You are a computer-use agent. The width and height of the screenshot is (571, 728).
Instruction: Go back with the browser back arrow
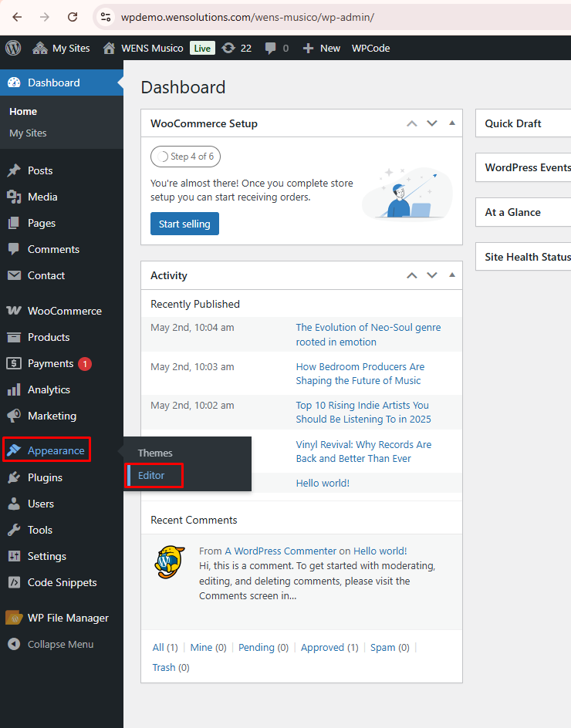pos(17,17)
